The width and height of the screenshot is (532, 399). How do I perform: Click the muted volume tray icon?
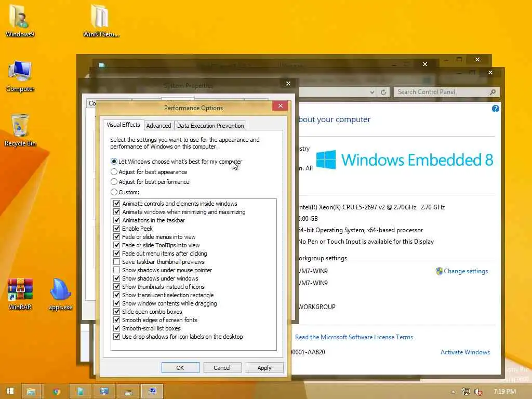coord(478,392)
